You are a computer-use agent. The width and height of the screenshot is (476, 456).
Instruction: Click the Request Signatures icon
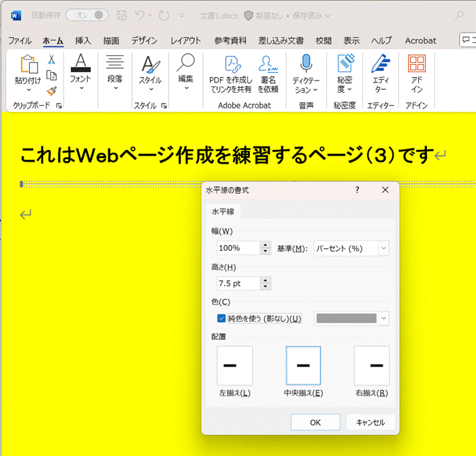click(268, 74)
